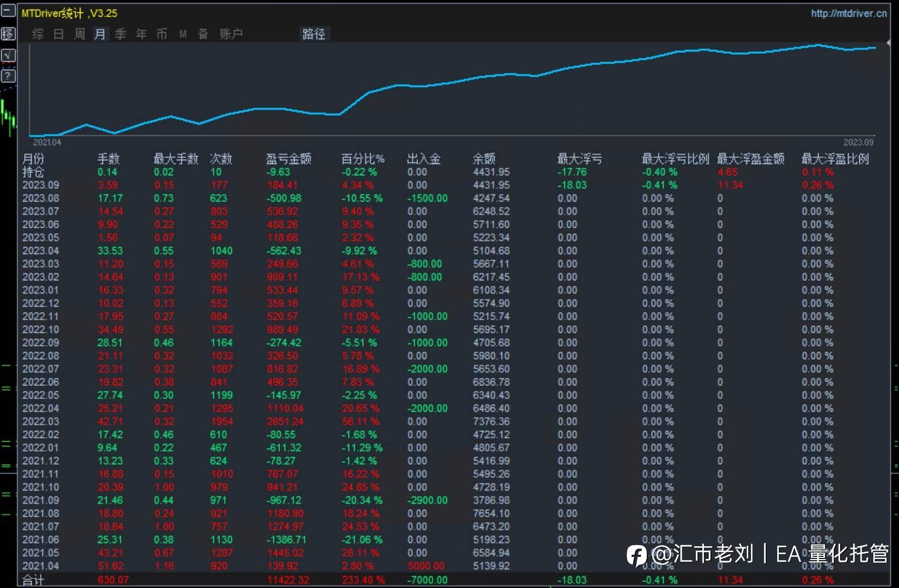Open the http://mtdriver.cn link
899x588 pixels.
point(848,13)
